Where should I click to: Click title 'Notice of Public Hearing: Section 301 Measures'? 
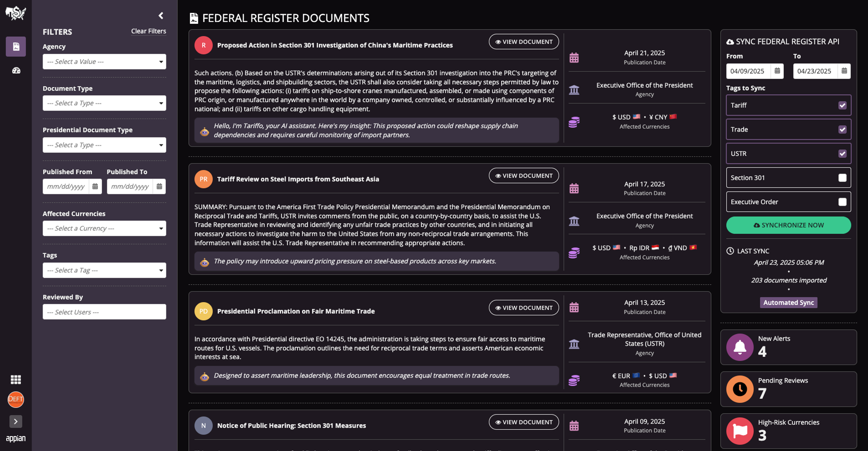(x=291, y=425)
